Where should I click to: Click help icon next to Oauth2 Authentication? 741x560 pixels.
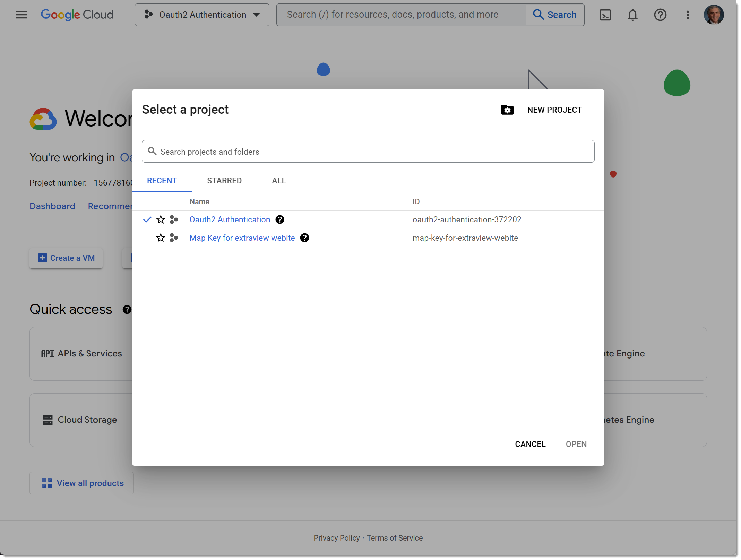coord(280,219)
